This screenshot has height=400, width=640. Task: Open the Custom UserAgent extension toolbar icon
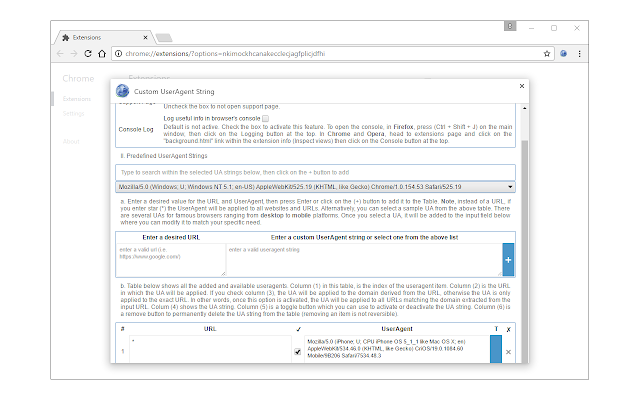click(564, 53)
